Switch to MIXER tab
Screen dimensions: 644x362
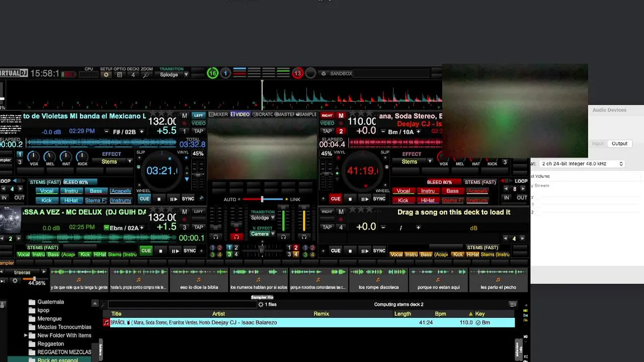(218, 115)
